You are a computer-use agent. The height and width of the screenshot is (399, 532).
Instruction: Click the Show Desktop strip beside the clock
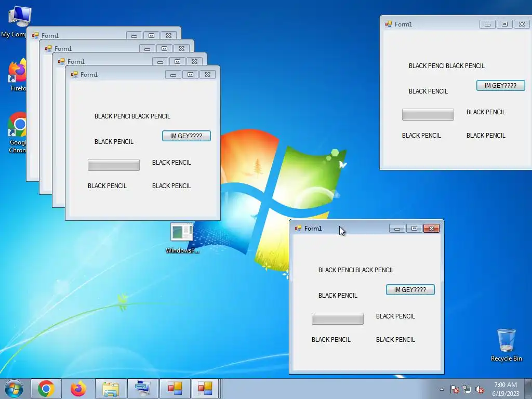click(x=528, y=389)
